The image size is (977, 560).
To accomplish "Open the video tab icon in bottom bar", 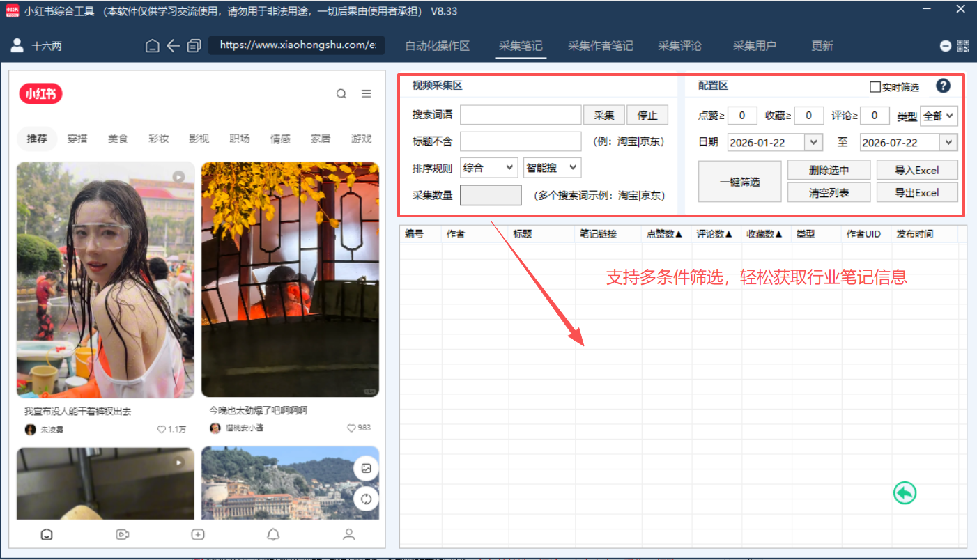I will point(123,534).
